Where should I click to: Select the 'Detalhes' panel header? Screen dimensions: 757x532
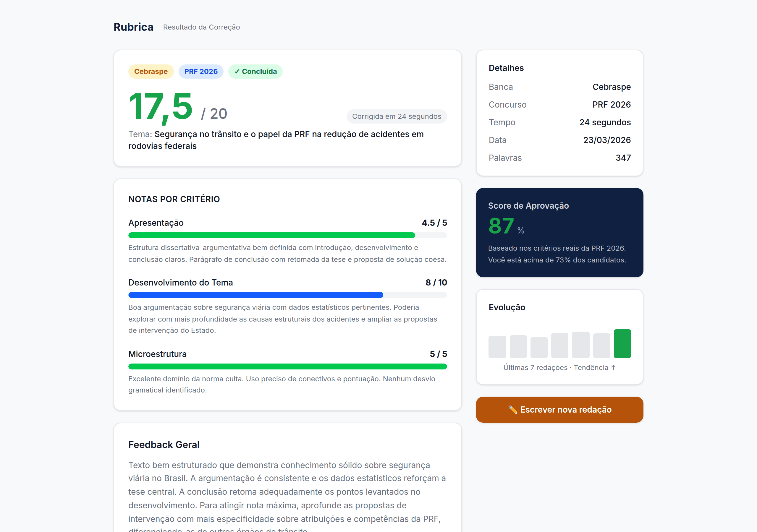click(x=506, y=68)
